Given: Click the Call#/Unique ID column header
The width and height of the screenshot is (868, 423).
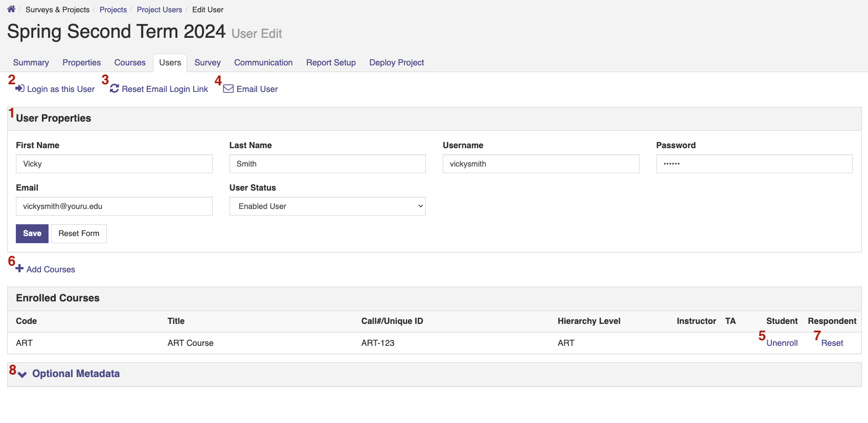Looking at the screenshot, I should click(392, 321).
